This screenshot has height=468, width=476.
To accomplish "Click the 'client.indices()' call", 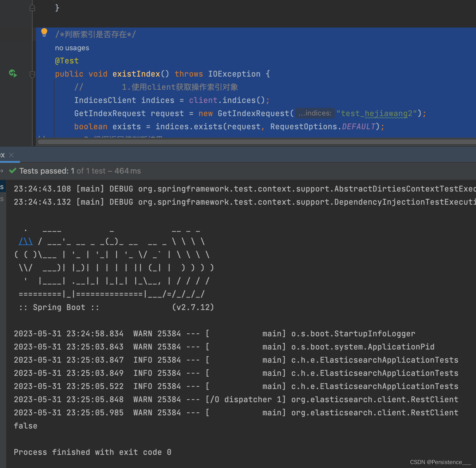I will [x=227, y=100].
